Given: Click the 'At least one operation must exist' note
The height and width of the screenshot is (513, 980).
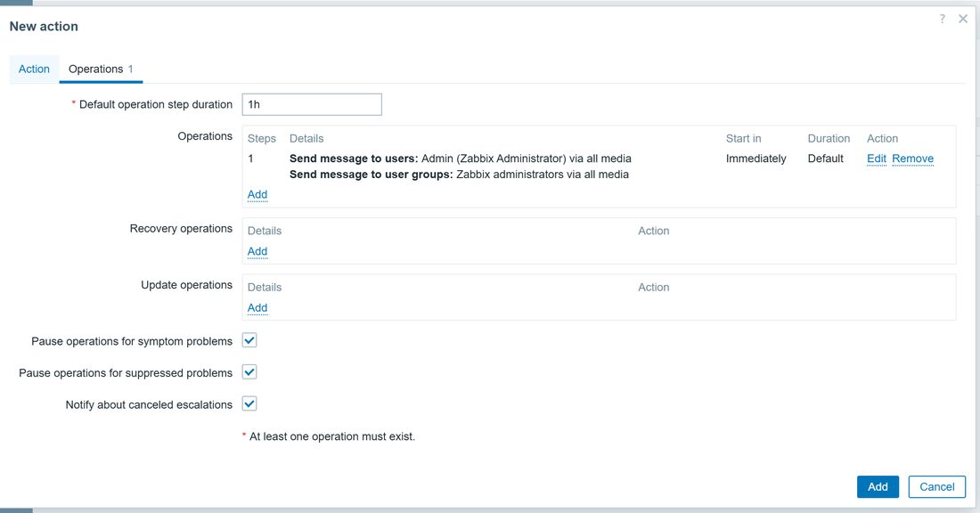Looking at the screenshot, I should pos(332,436).
